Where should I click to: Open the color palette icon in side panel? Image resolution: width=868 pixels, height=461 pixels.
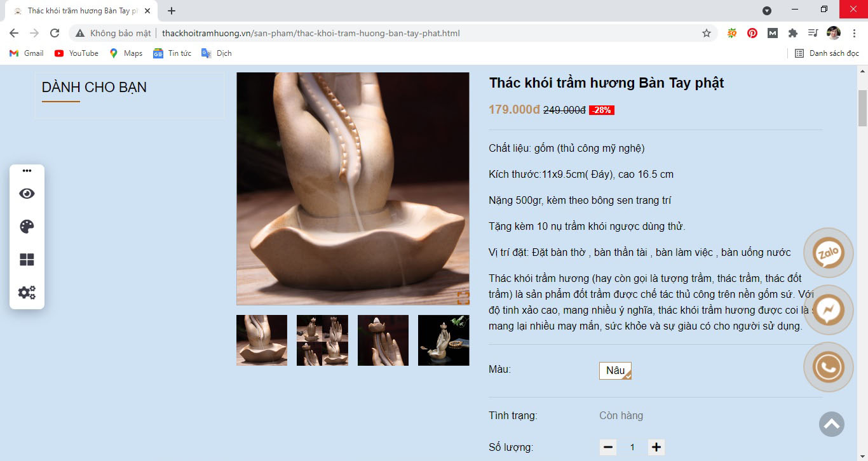click(x=27, y=227)
